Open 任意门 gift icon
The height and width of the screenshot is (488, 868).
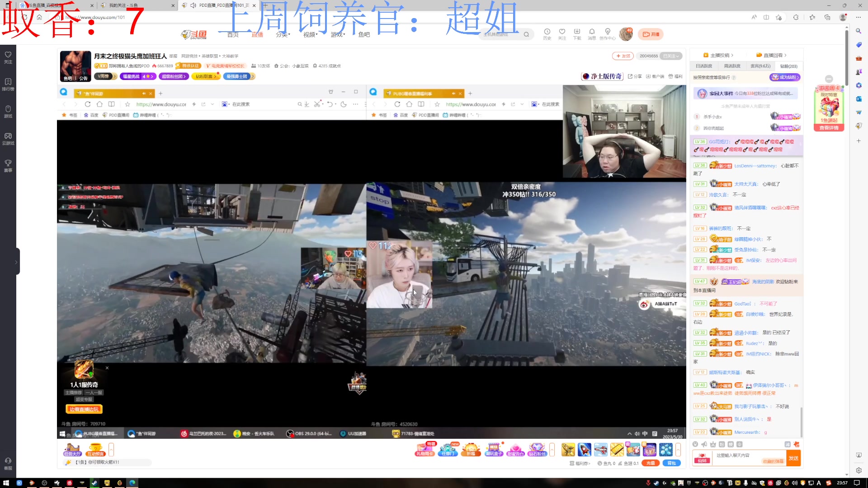click(x=448, y=450)
